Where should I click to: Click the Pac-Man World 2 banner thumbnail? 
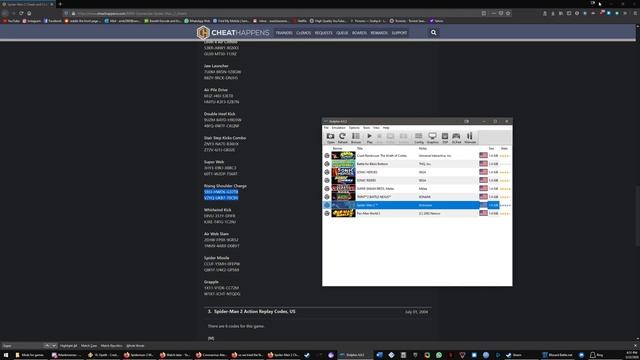coord(343,213)
